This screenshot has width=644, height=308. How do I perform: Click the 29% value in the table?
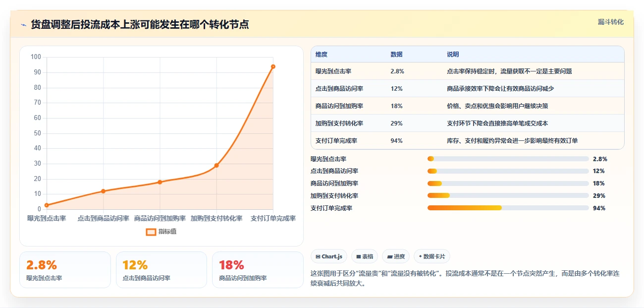pos(396,123)
